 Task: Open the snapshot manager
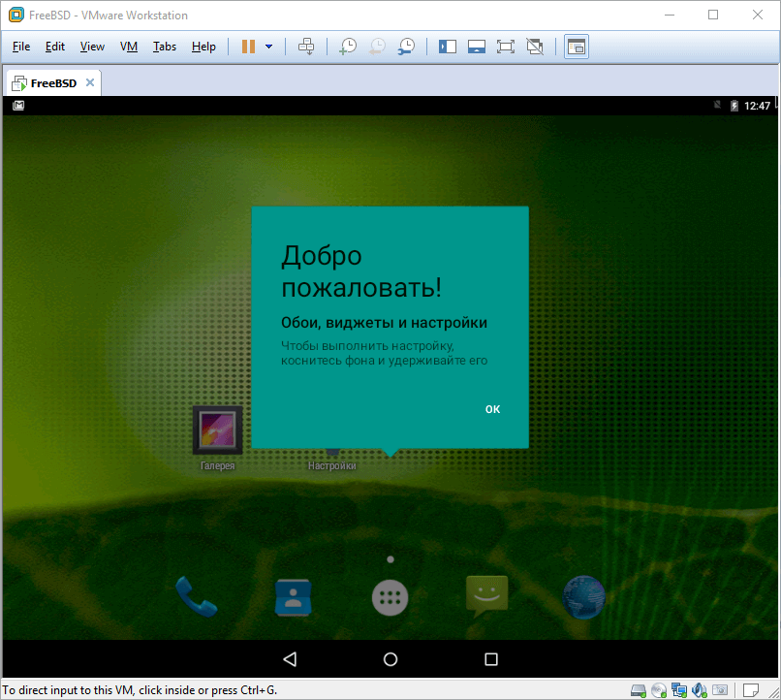[x=408, y=47]
